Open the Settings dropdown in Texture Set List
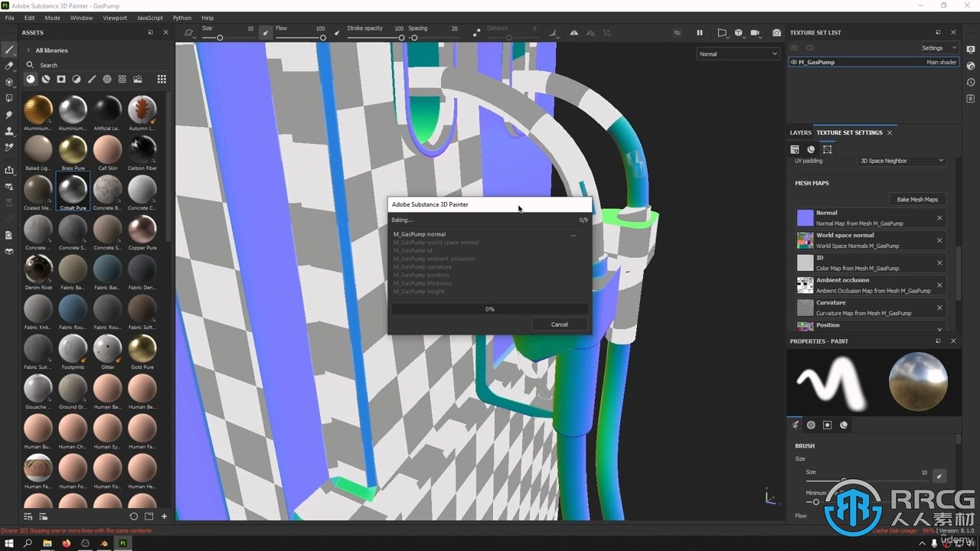The width and height of the screenshot is (980, 551). coord(939,47)
